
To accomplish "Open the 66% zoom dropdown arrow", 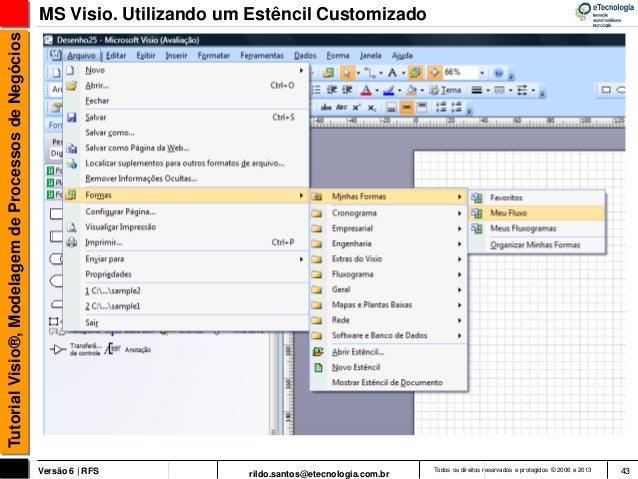I will click(x=482, y=73).
